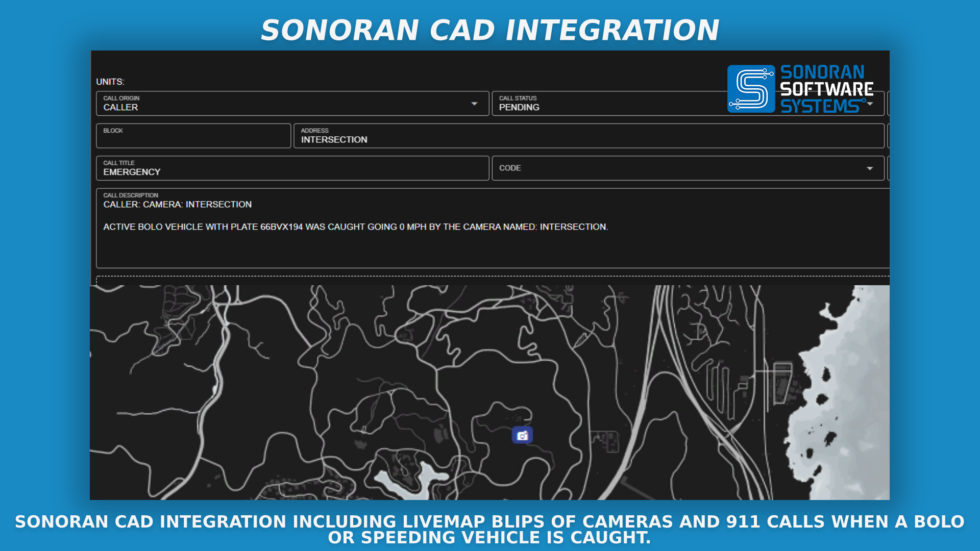Click the plate number 66BVX194 text
This screenshot has width=980, height=551.
tap(281, 227)
